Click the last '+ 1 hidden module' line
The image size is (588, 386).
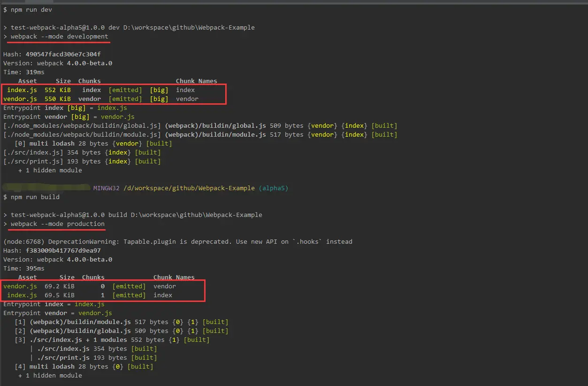[50, 376]
